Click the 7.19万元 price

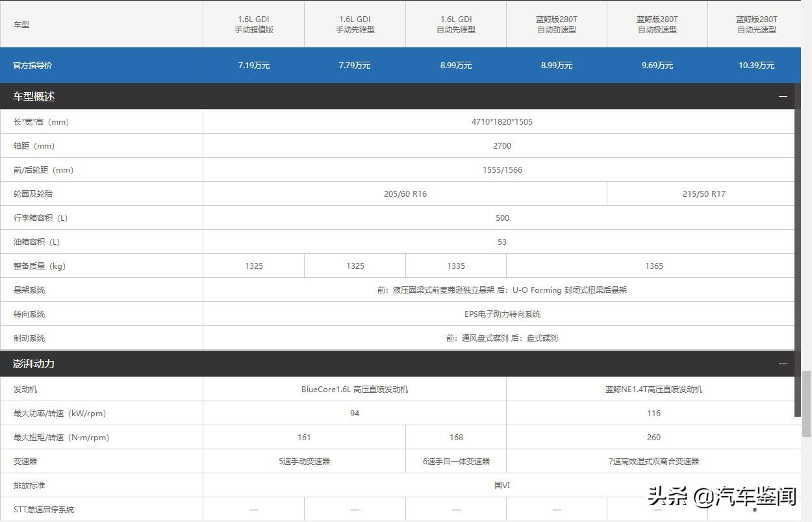pyautogui.click(x=253, y=65)
